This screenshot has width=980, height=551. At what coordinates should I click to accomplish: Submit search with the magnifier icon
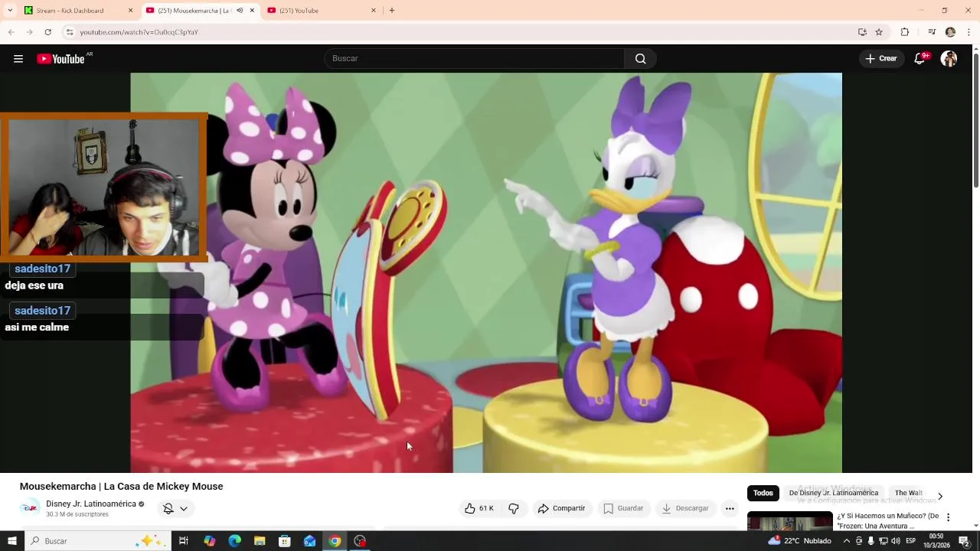[640, 59]
